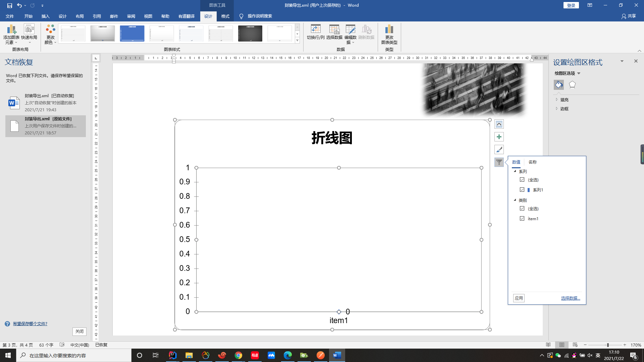Click Change Chart Type (更改图表类型)
The image size is (644, 362).
click(389, 34)
